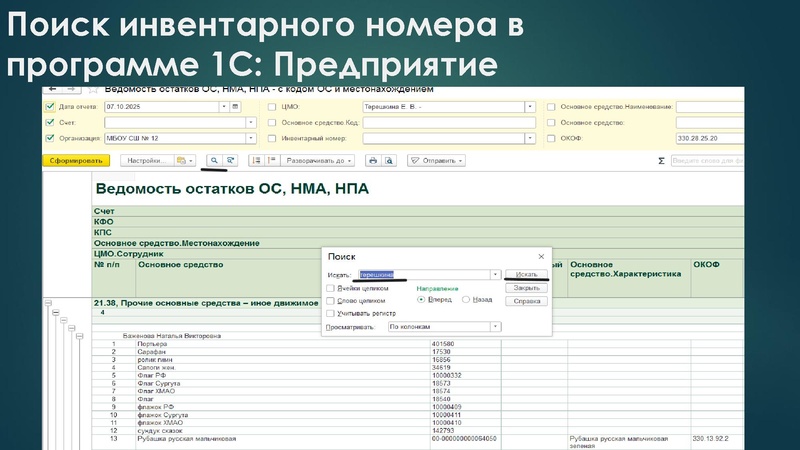Viewport: 800px width, 450px height.
Task: Enable the ОКОФ checkbox
Action: (x=551, y=138)
